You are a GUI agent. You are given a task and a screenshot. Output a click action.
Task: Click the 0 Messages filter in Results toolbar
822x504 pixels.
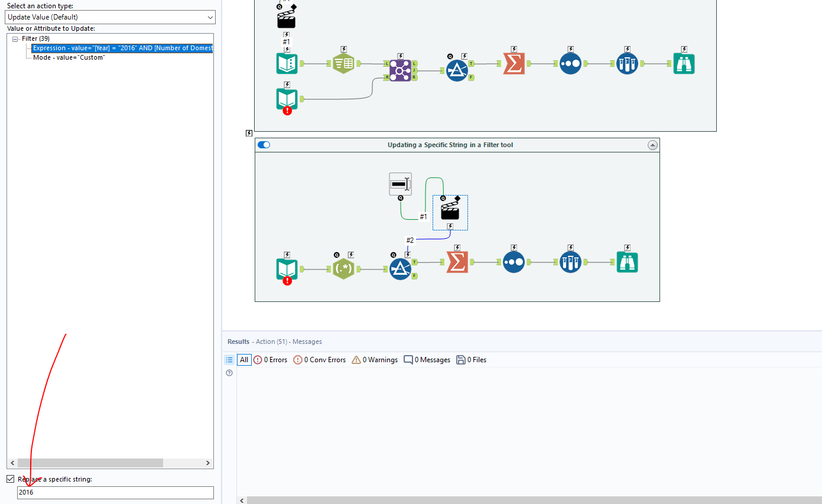(x=427, y=360)
